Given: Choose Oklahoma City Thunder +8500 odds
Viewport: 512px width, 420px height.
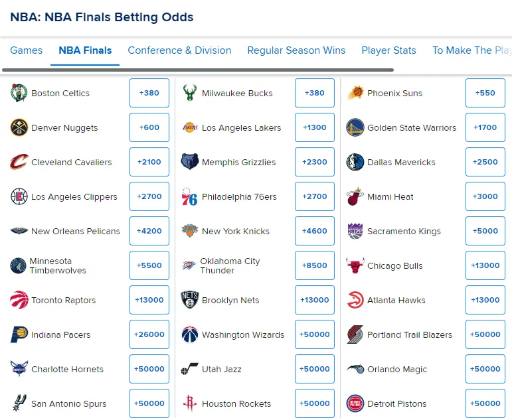Looking at the screenshot, I should pyautogui.click(x=315, y=265).
